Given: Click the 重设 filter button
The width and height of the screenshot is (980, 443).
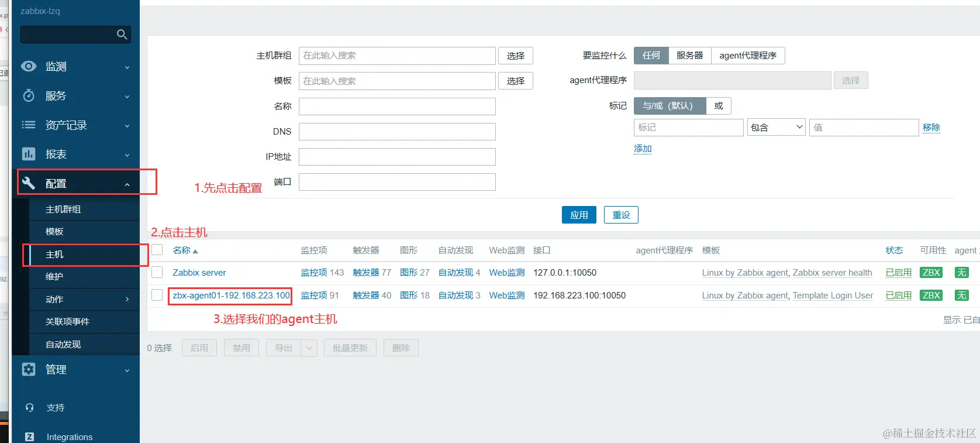Looking at the screenshot, I should coord(621,215).
